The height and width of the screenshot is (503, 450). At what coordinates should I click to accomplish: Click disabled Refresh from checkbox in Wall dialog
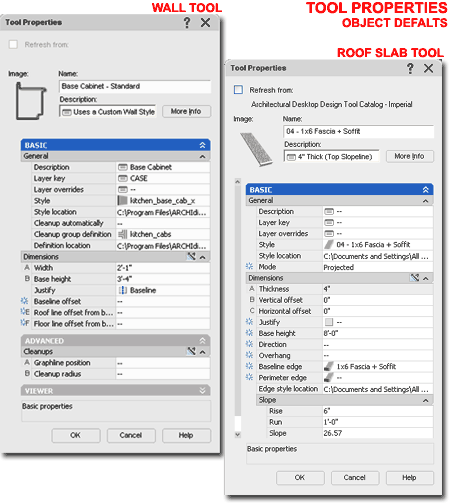pyautogui.click(x=13, y=44)
